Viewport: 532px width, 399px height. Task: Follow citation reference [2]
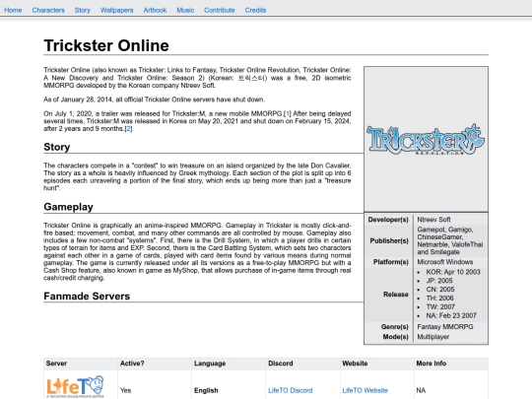pyautogui.click(x=128, y=129)
